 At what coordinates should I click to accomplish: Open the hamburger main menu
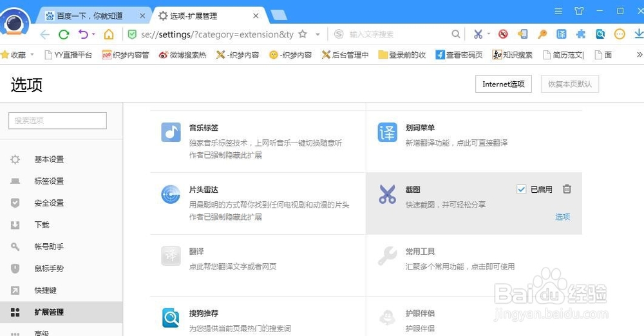coord(558,12)
